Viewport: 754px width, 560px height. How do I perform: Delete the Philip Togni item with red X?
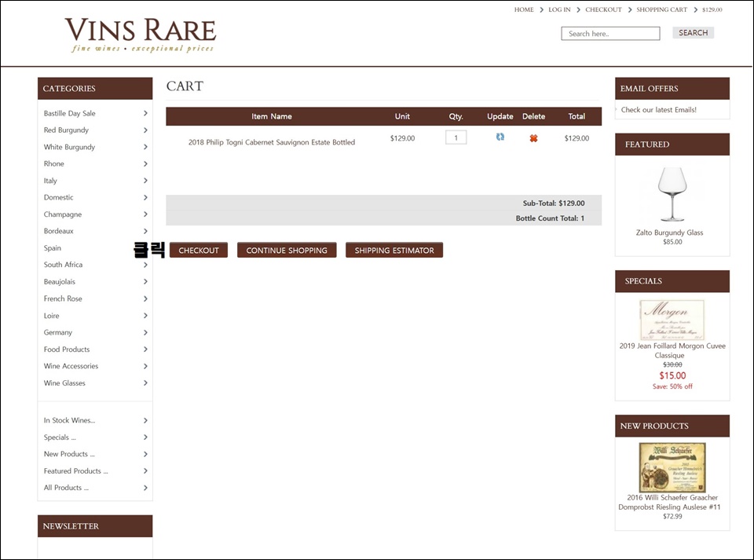point(533,138)
